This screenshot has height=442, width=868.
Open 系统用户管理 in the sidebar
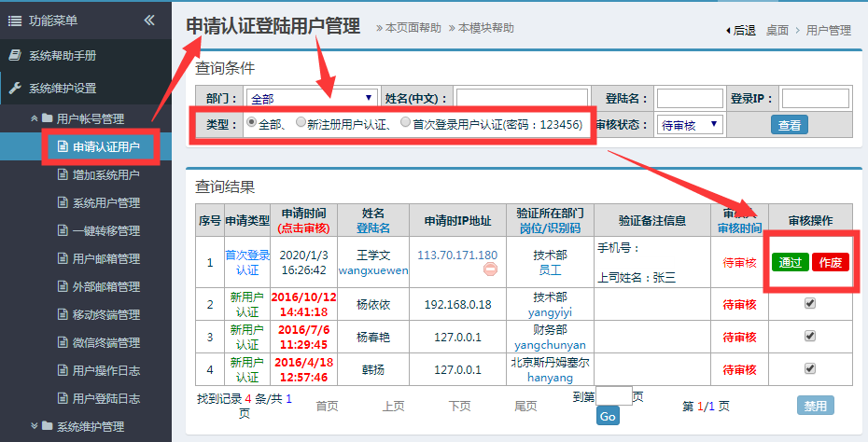105,202
